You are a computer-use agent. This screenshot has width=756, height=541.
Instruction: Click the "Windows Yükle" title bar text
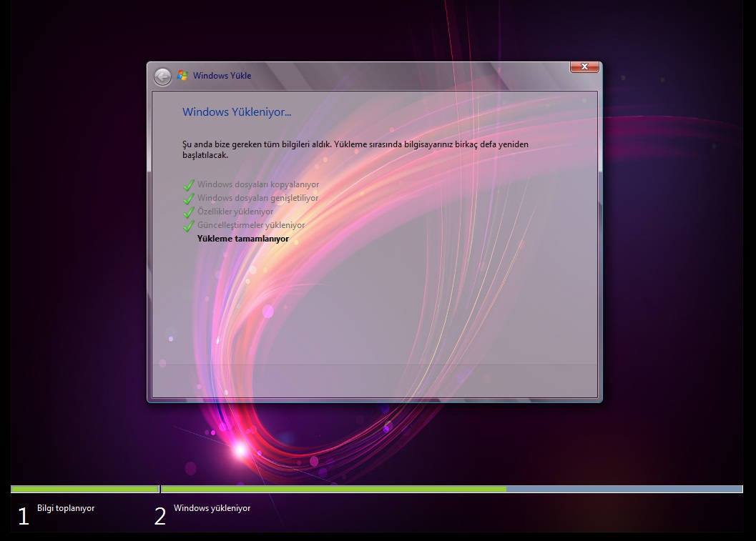(222, 76)
